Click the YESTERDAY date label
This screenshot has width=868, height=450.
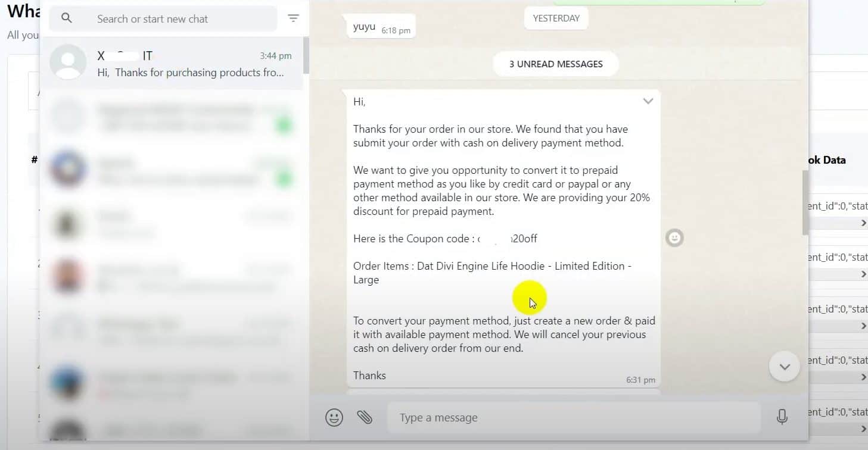click(x=556, y=18)
